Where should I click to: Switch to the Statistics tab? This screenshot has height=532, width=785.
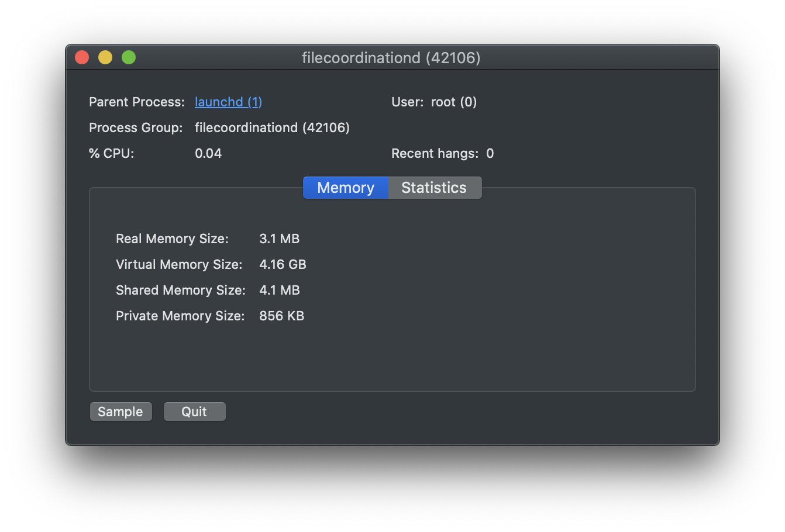click(x=435, y=188)
